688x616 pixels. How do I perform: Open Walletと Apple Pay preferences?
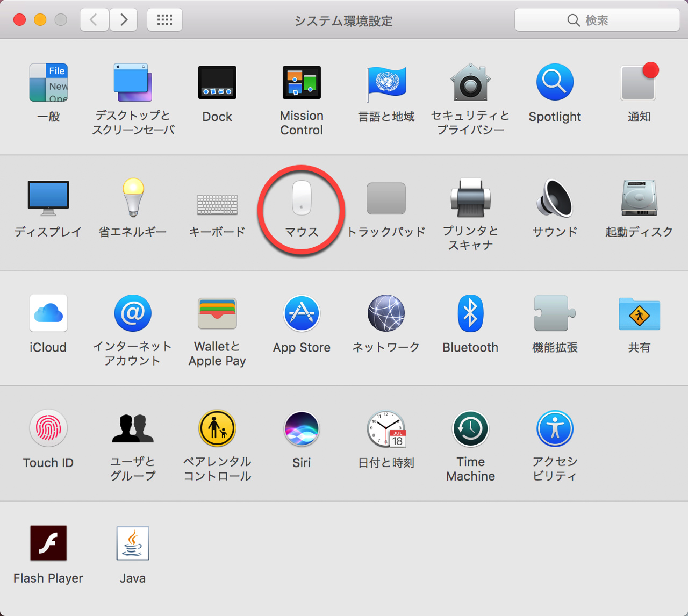[217, 313]
